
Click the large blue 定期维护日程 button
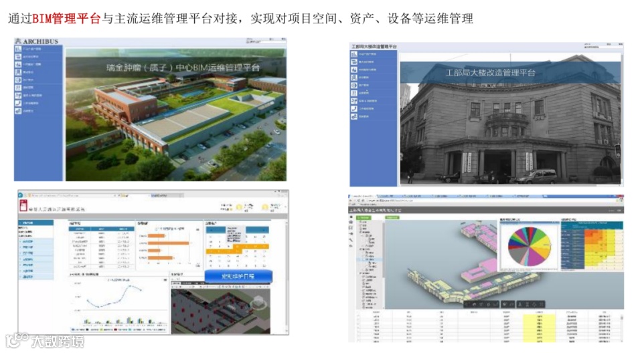(238, 276)
